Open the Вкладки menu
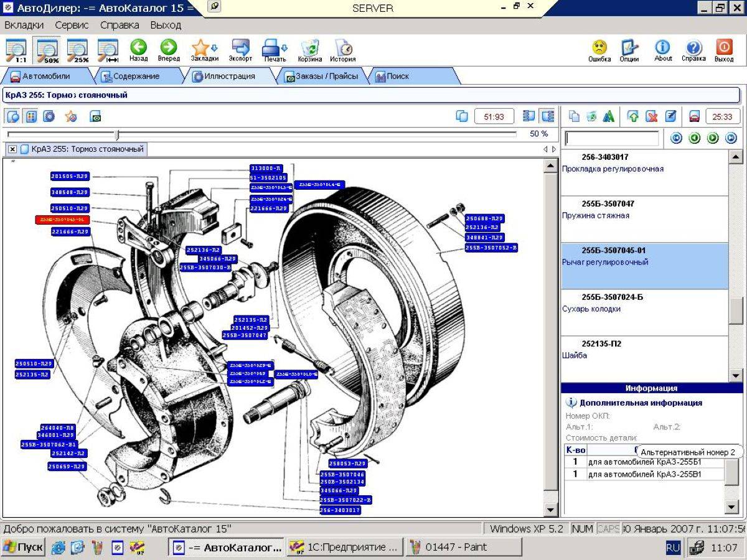The height and width of the screenshot is (560, 747). [24, 26]
